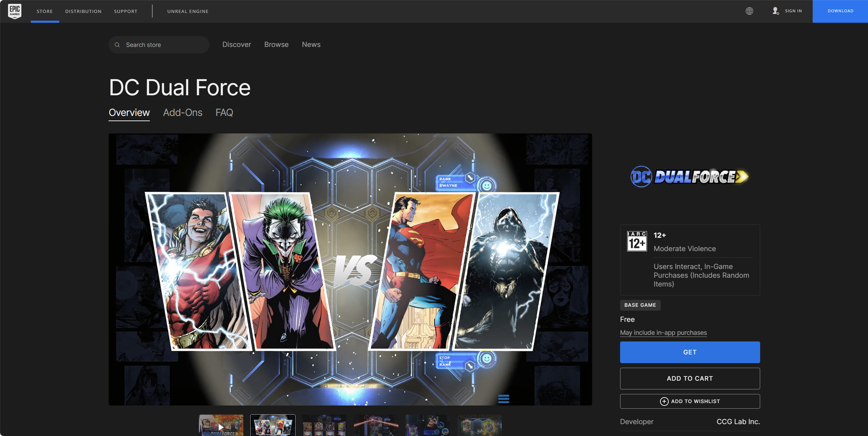868x436 pixels.
Task: Select the fourth red laser thumbnail
Action: tap(376, 425)
